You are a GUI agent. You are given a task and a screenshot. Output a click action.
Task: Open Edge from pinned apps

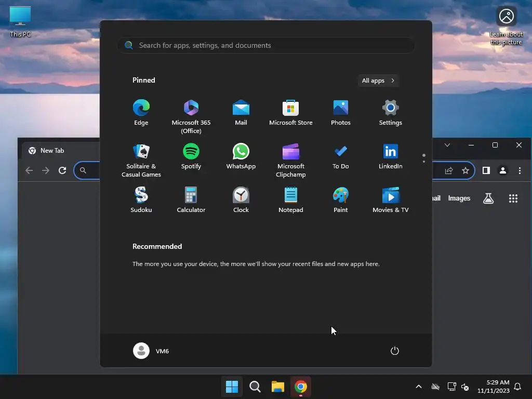[141, 113]
